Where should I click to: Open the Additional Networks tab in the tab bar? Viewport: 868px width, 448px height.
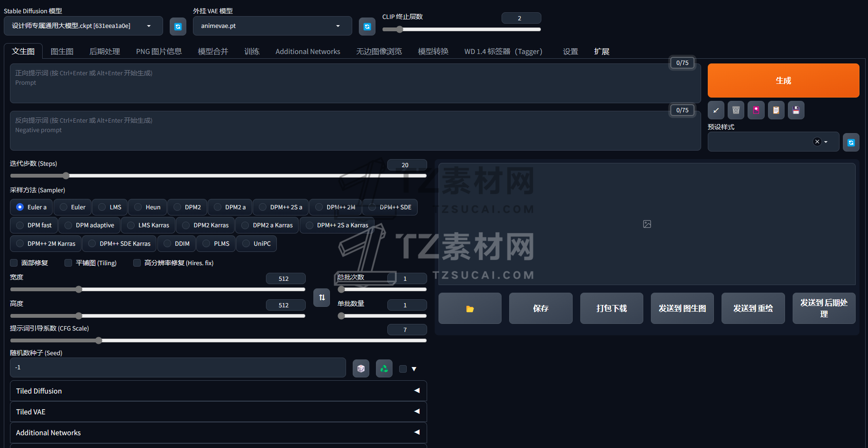pos(308,51)
